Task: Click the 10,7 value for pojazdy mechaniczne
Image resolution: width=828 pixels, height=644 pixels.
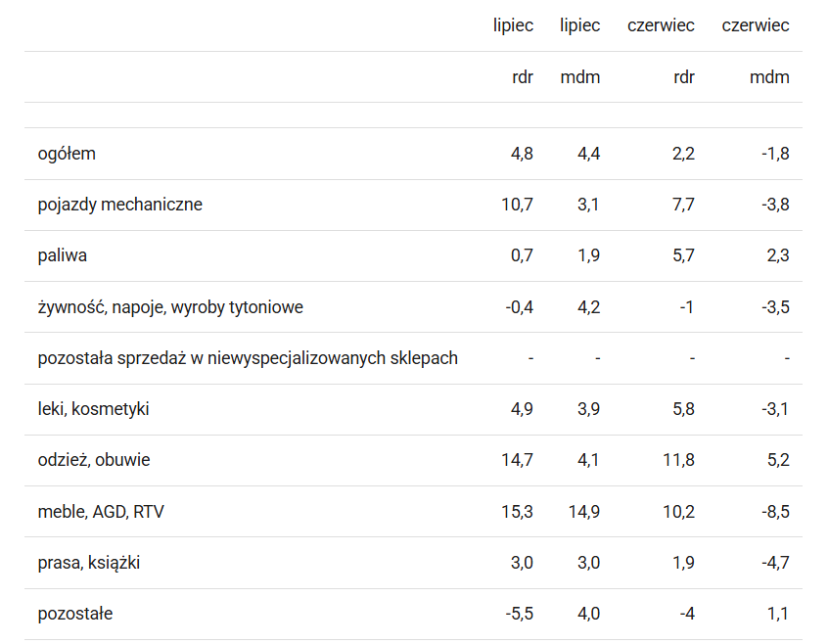Action: [517, 205]
